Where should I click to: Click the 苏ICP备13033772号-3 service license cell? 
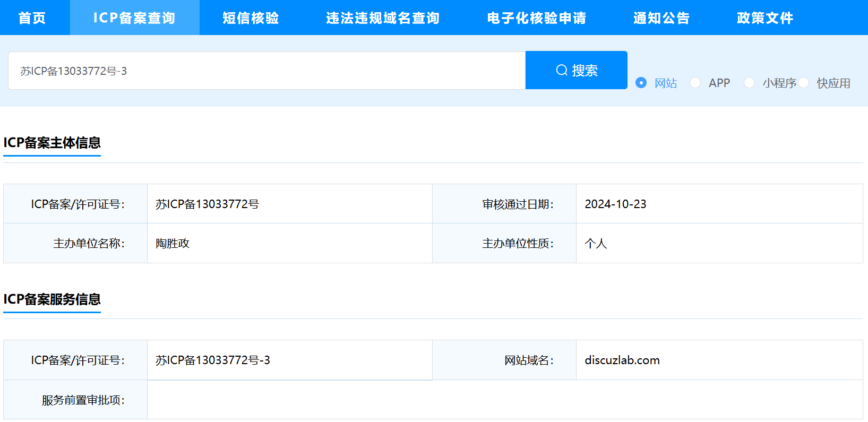coord(212,360)
